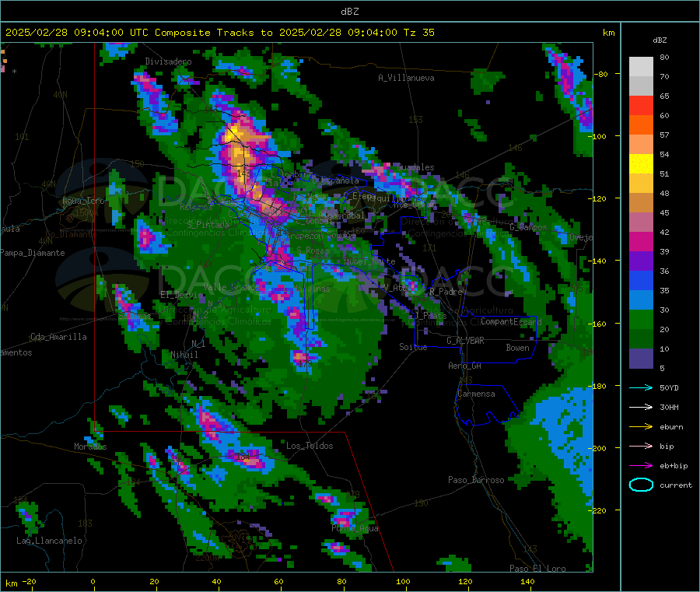This screenshot has height=592, width=700.
Task: Click the 'Divisadero' map label
Action: pos(168,61)
